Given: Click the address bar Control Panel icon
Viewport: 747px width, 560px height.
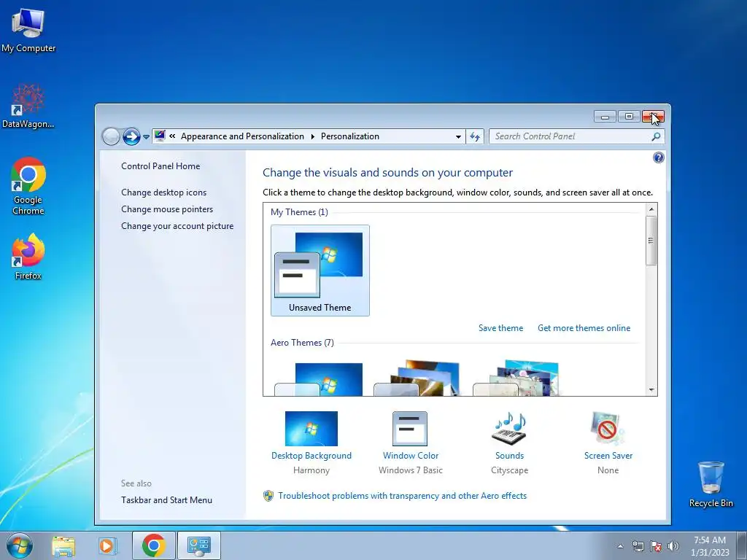Looking at the screenshot, I should point(160,136).
